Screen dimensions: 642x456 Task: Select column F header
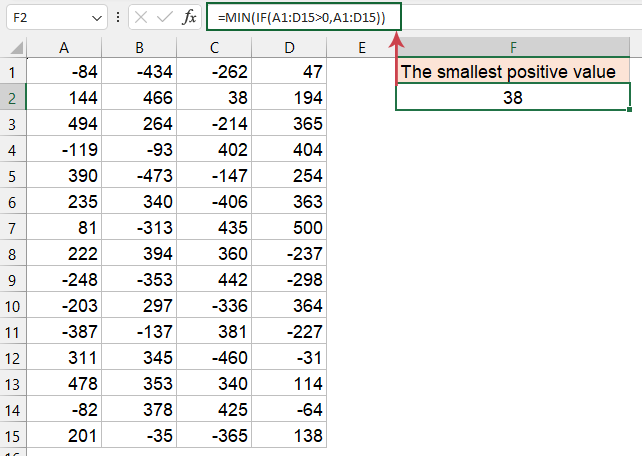click(513, 48)
